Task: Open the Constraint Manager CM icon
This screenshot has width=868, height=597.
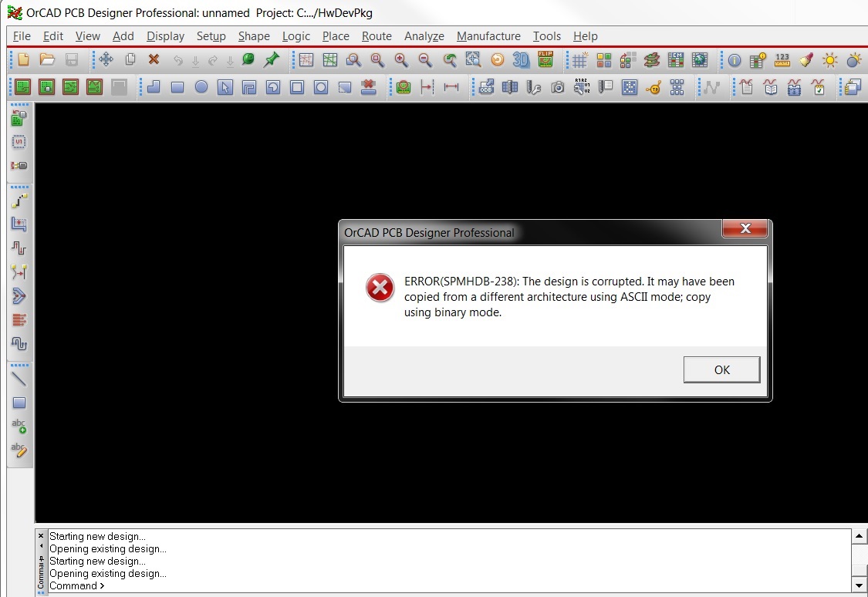Action: click(x=675, y=59)
